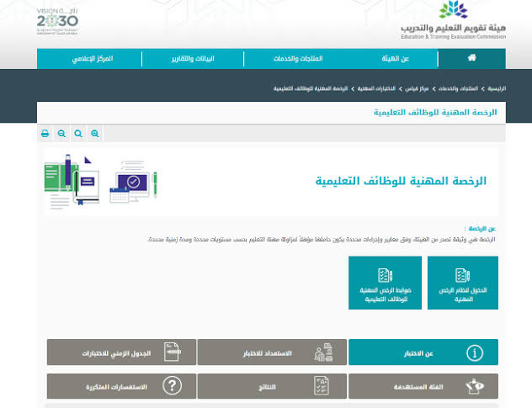Click the Vision 2030 logo

[x=57, y=19]
